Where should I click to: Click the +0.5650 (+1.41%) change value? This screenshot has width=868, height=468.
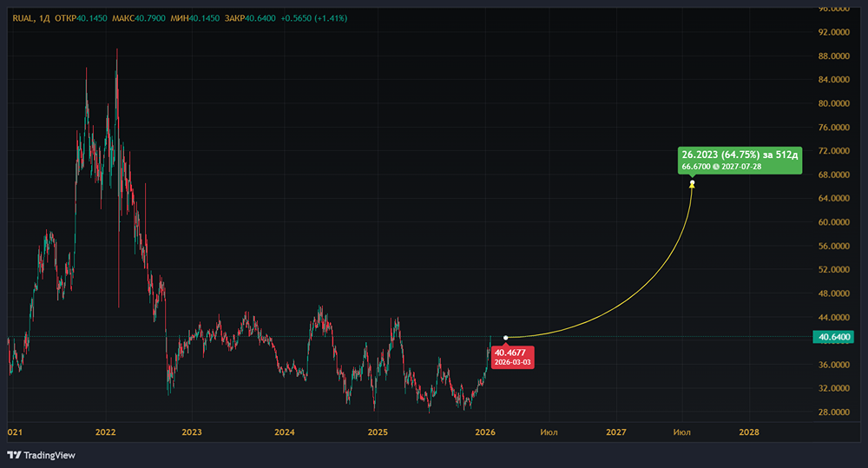pyautogui.click(x=314, y=18)
